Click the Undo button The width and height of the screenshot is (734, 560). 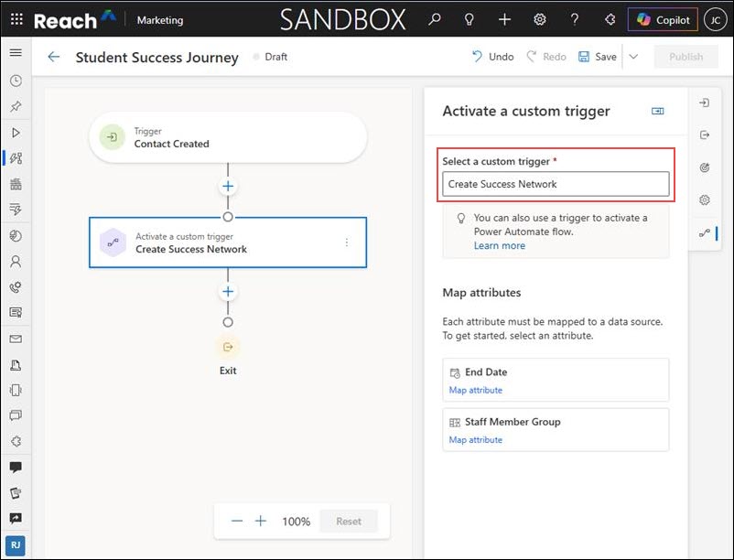(x=492, y=57)
